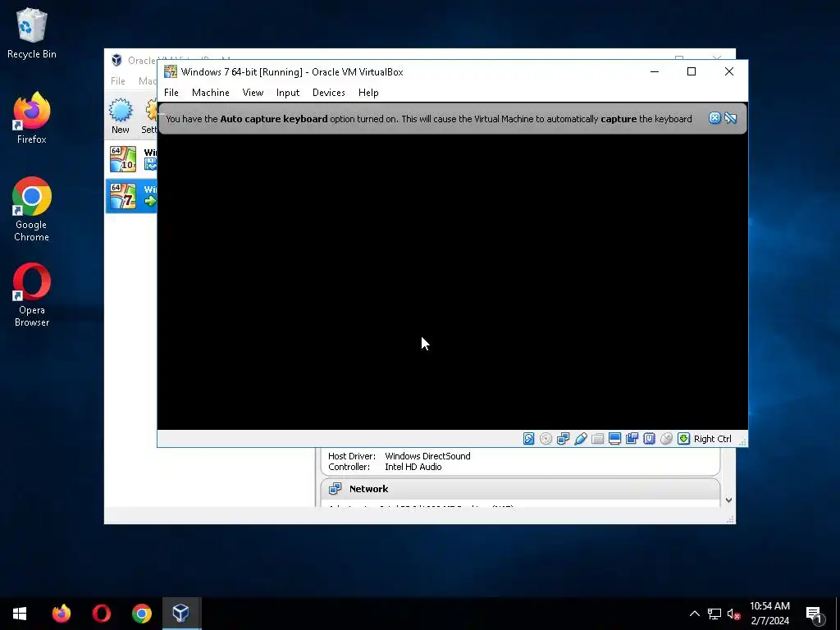Click the New button in VirtualBox Manager
The height and width of the screenshot is (630, 840).
click(121, 116)
